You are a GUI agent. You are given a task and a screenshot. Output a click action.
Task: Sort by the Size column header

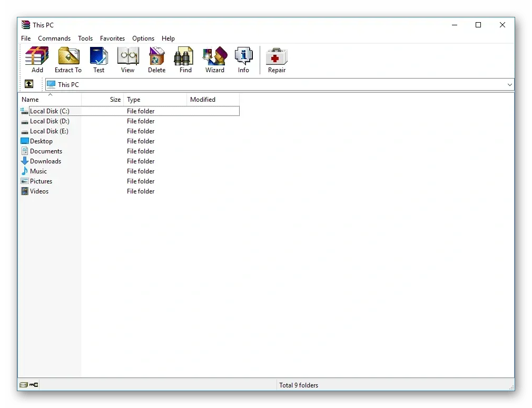[x=103, y=100]
